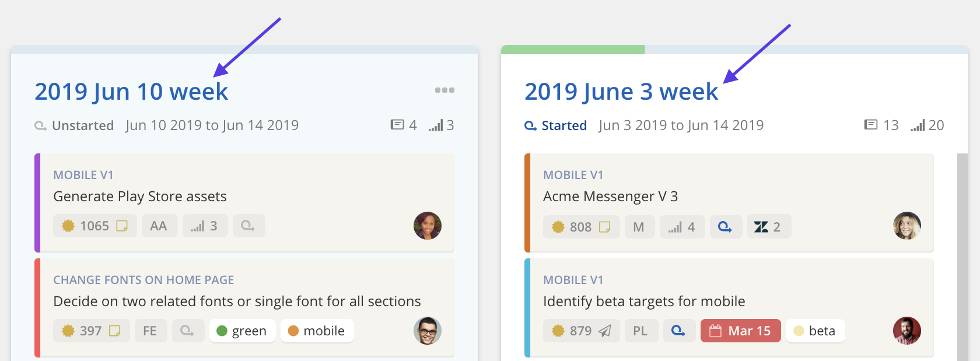980x361 pixels.
Task: Click the date range Jun 3 2019 to Jun 14 2019
Action: point(681,125)
